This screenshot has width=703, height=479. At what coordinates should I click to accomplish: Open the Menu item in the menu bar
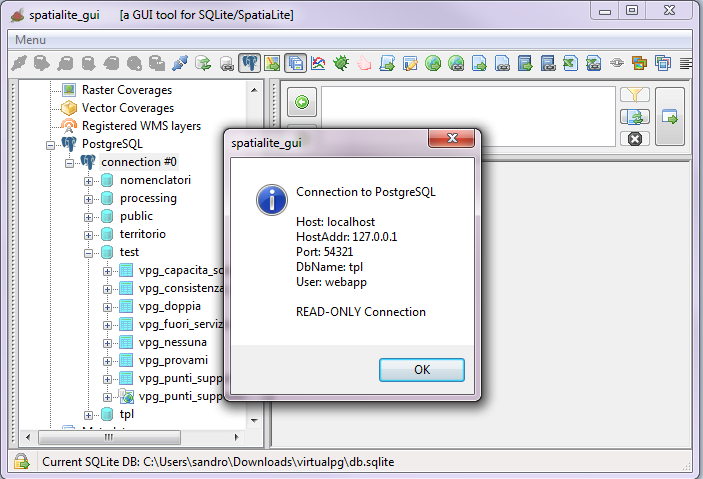tap(30, 40)
